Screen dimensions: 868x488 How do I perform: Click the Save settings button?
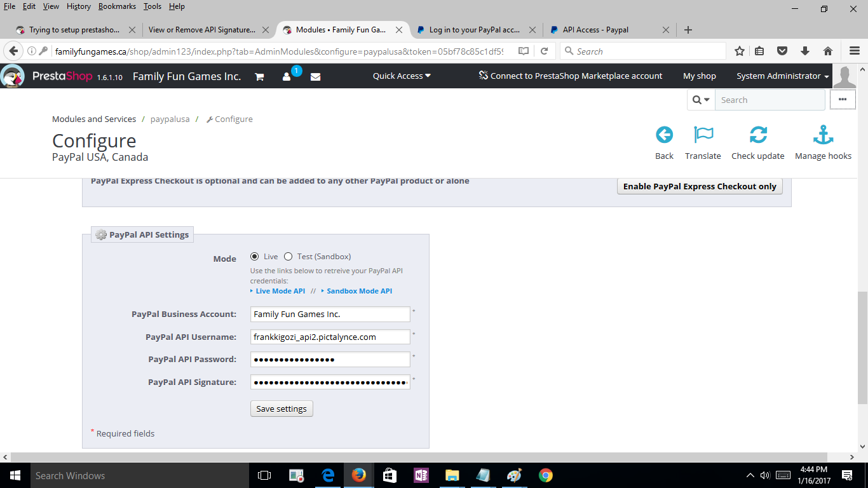tap(281, 409)
